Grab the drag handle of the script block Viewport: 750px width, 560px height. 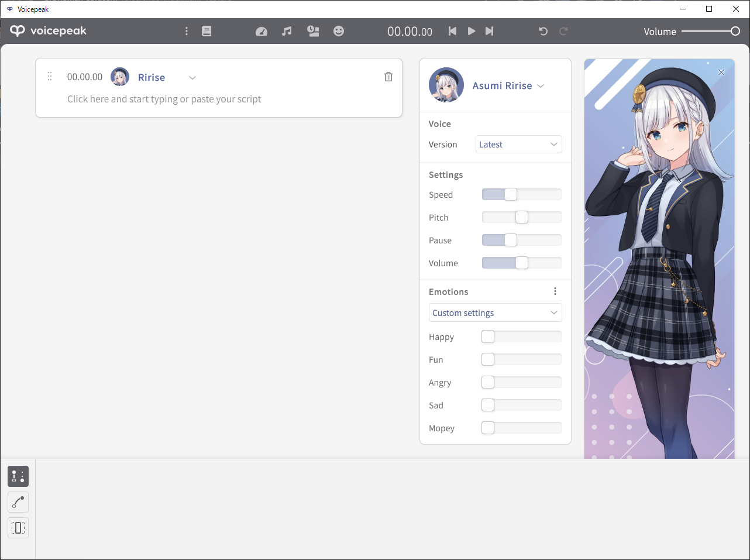tap(50, 77)
